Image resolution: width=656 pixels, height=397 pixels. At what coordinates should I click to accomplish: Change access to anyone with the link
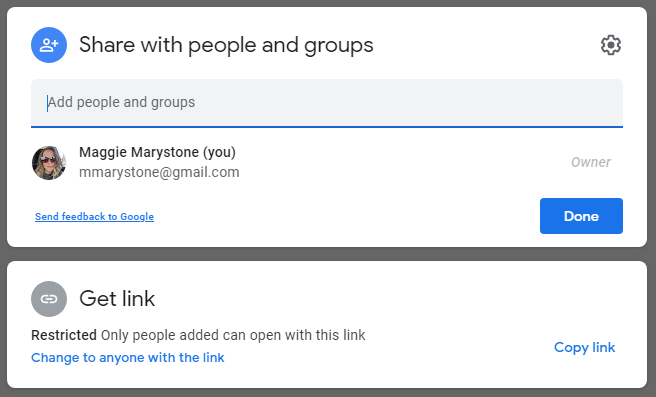128,358
